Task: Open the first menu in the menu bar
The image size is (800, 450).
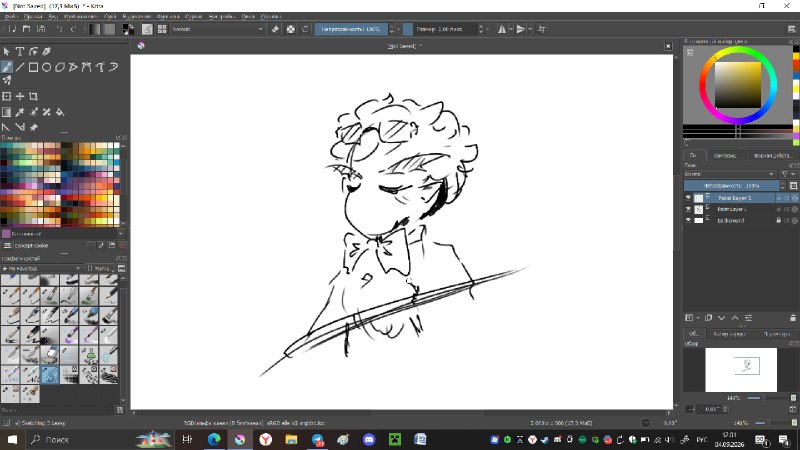Action: click(11, 16)
